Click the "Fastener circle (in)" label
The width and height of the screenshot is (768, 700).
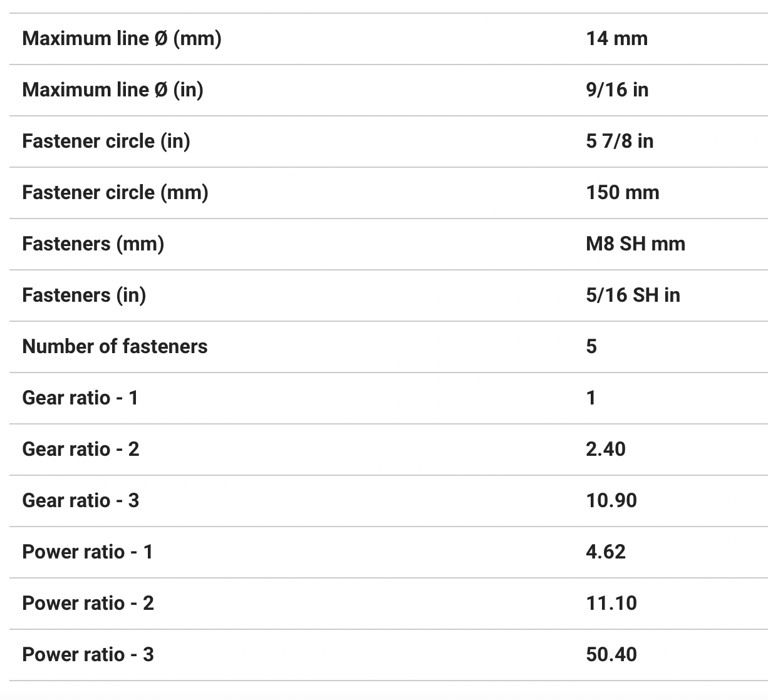(106, 142)
